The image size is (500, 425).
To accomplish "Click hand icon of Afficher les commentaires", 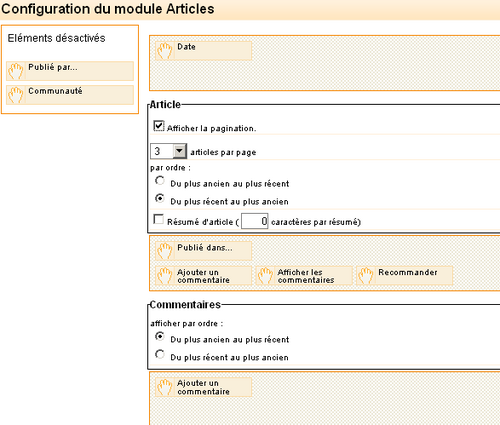I will (x=265, y=276).
